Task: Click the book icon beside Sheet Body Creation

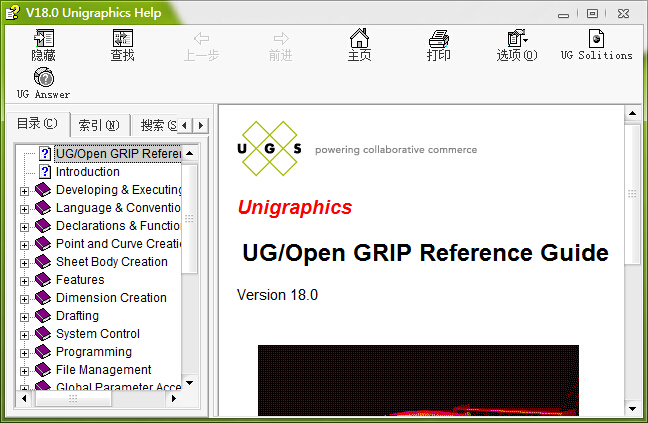Action: (x=43, y=261)
